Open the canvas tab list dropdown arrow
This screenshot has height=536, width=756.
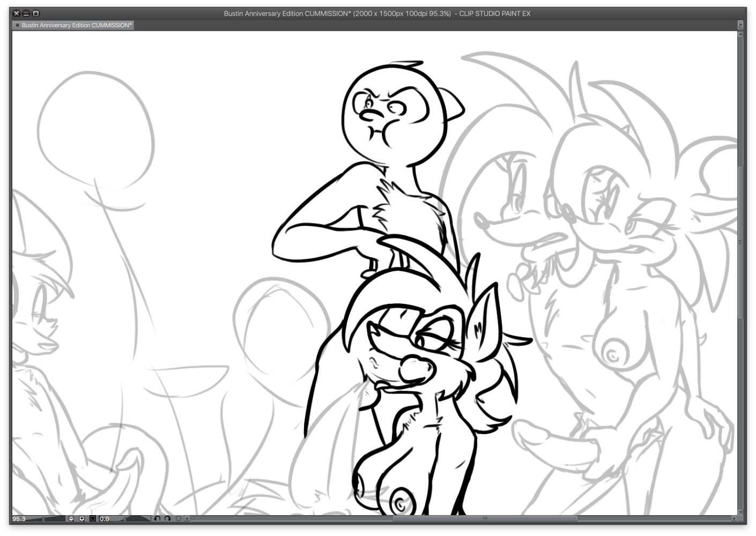click(x=741, y=25)
